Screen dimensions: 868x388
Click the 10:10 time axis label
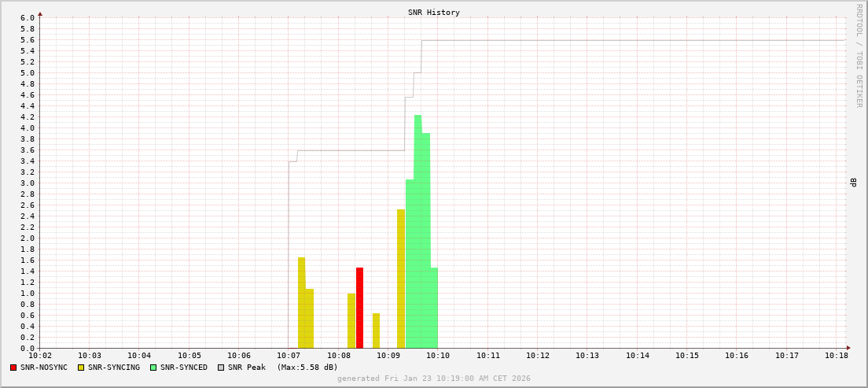point(438,356)
